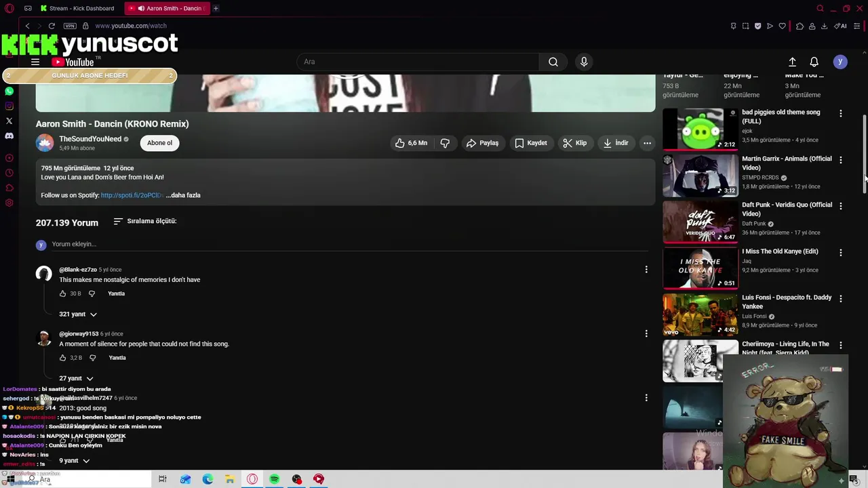868x488 pixels.
Task: Like the video (6,6 Mn)
Action: coord(411,143)
